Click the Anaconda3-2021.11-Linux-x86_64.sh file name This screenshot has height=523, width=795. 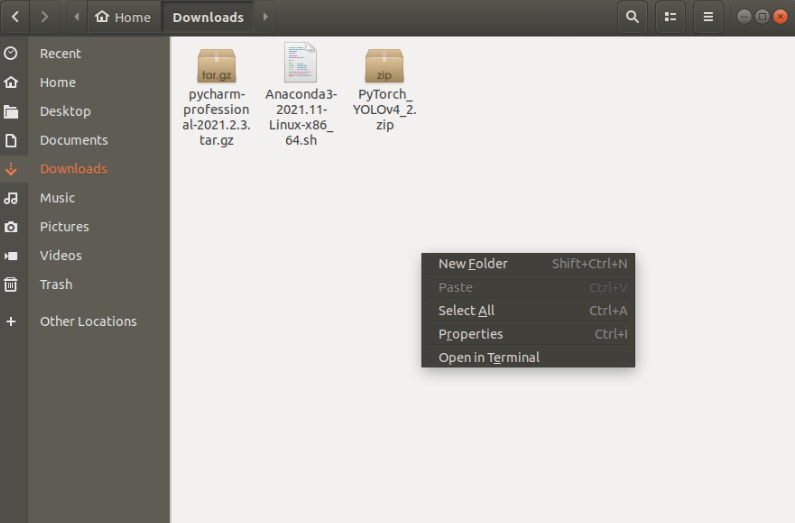[x=301, y=117]
